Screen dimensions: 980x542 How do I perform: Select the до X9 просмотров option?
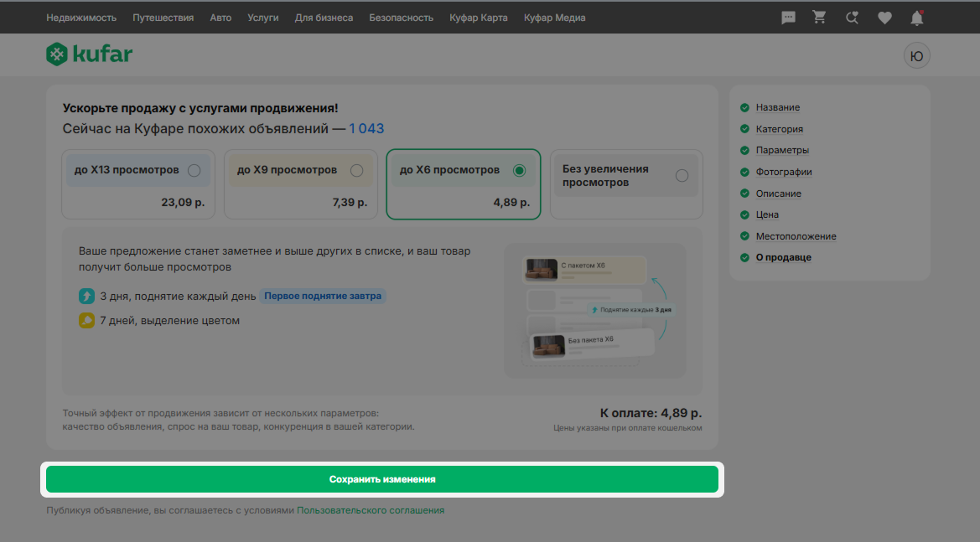pyautogui.click(x=301, y=184)
